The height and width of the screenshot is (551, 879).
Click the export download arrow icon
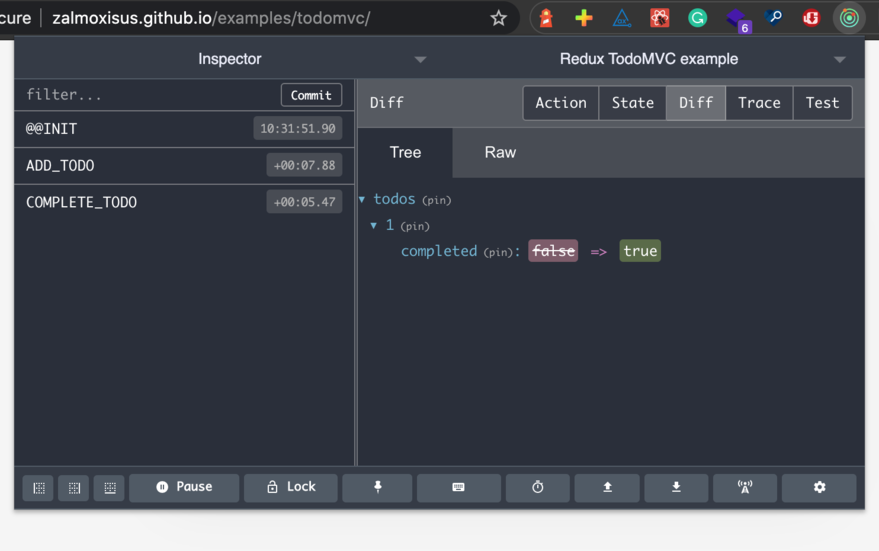click(x=676, y=487)
